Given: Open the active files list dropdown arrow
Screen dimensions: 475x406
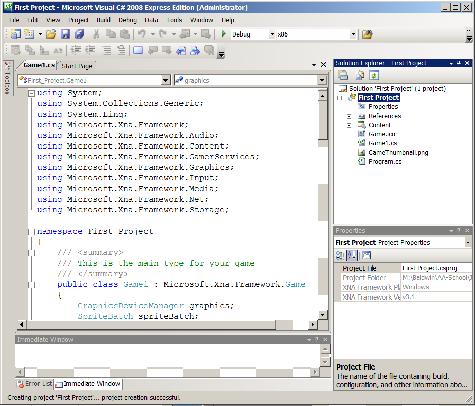Looking at the screenshot, I should (314, 65).
